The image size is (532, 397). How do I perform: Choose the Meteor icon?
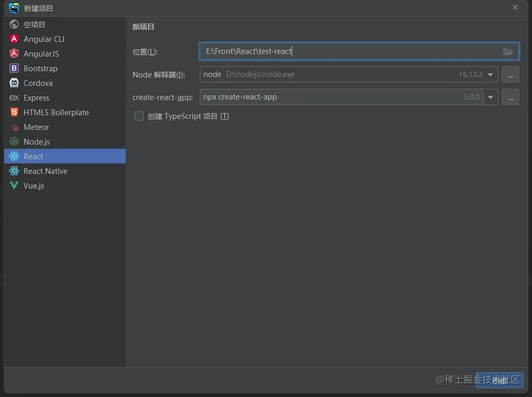(15, 127)
